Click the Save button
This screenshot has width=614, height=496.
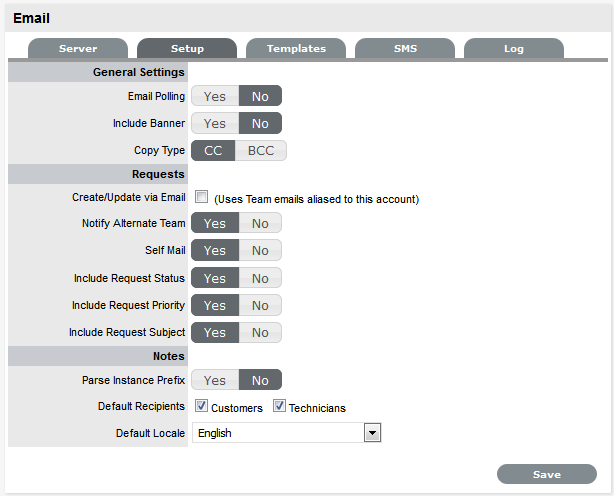[546, 475]
